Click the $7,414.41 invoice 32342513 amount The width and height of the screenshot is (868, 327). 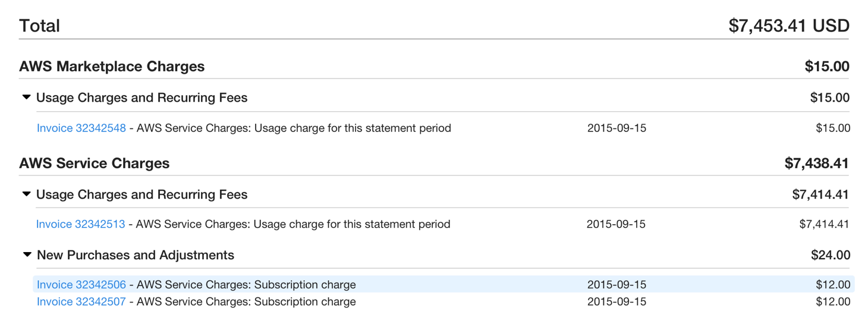(x=824, y=224)
